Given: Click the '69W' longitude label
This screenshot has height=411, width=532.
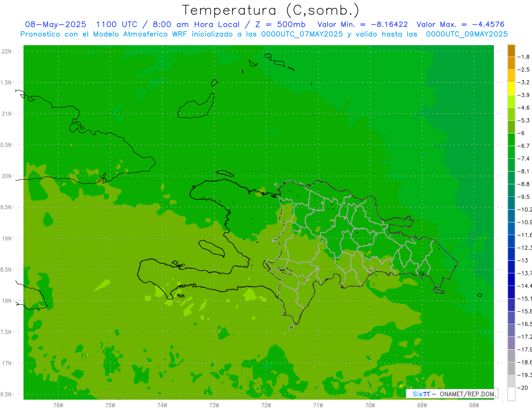Looking at the screenshot, I should tap(422, 405).
